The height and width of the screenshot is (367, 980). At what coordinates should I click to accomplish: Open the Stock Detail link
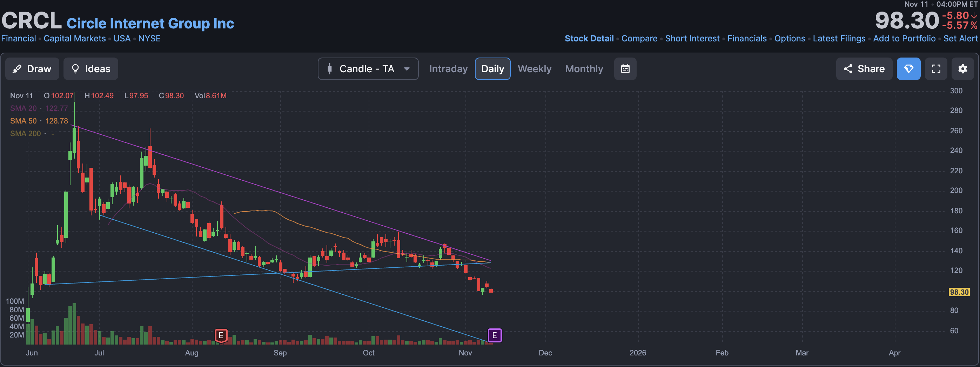tap(589, 39)
